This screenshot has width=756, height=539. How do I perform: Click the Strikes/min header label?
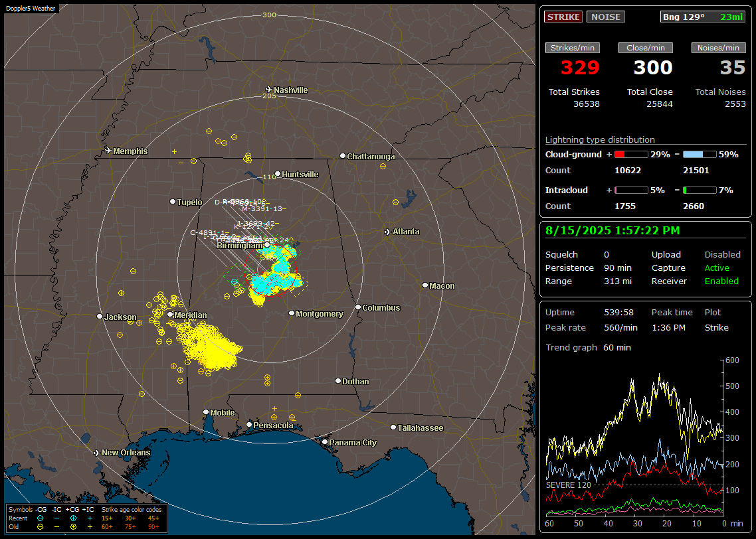[x=572, y=48]
